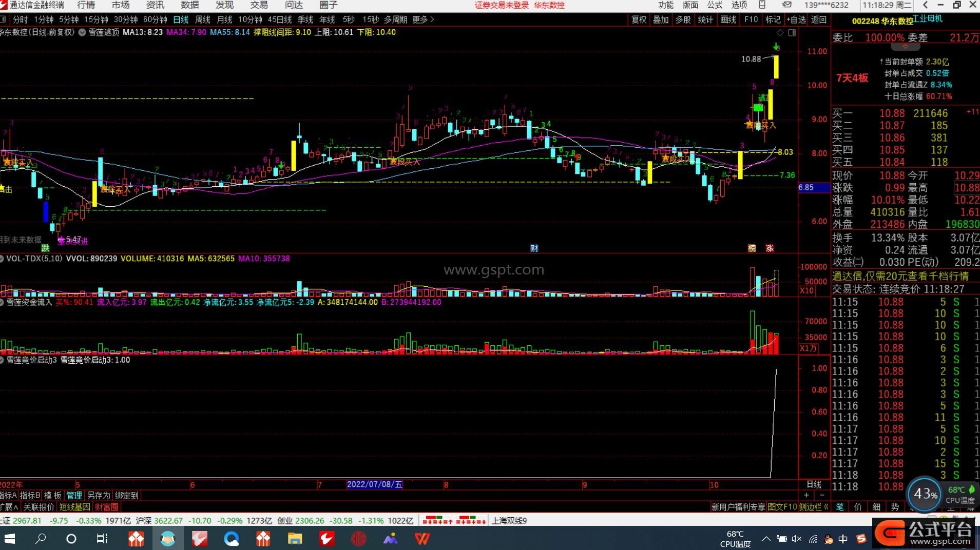
Task: Open the mail envelope icon
Action: [x=786, y=5]
